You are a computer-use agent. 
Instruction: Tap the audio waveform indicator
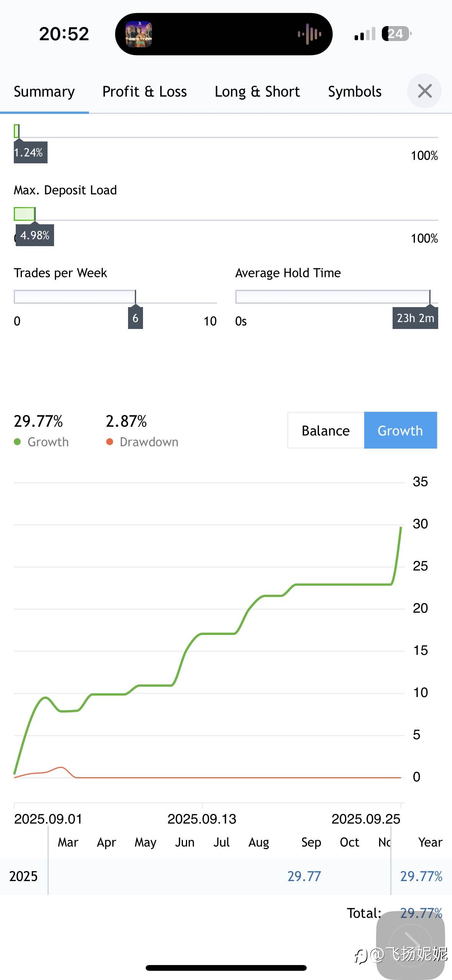tap(310, 34)
